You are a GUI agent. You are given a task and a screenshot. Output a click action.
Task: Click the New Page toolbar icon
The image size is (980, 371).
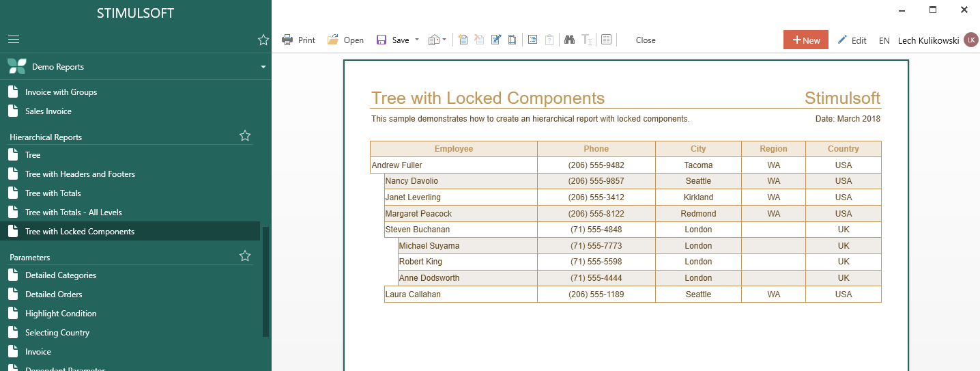pyautogui.click(x=463, y=40)
